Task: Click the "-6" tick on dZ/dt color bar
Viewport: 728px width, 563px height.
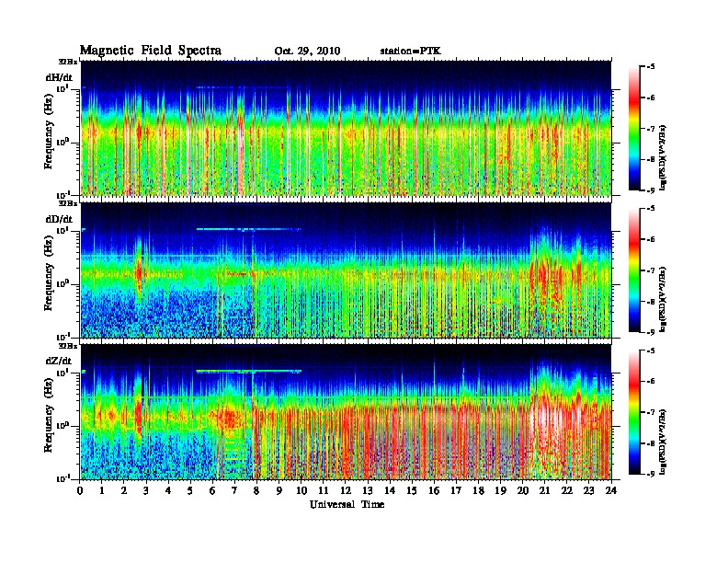Action: pyautogui.click(x=651, y=382)
